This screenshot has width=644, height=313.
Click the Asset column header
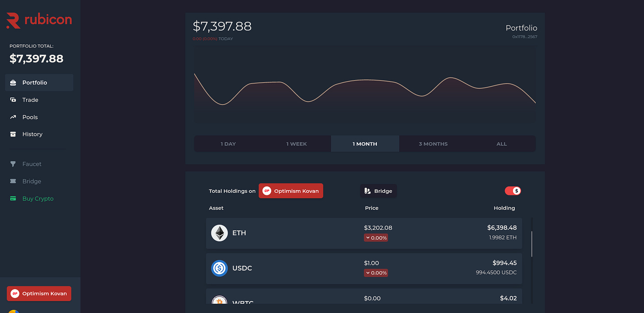click(x=216, y=208)
